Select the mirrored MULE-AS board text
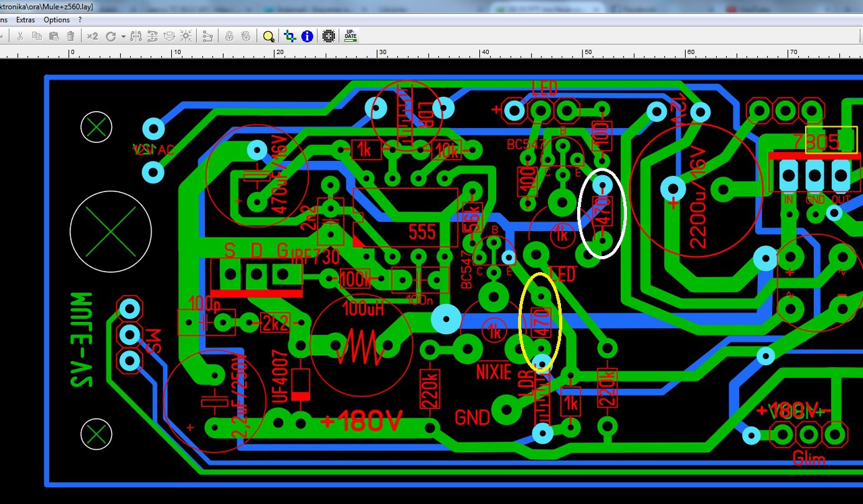 point(82,340)
